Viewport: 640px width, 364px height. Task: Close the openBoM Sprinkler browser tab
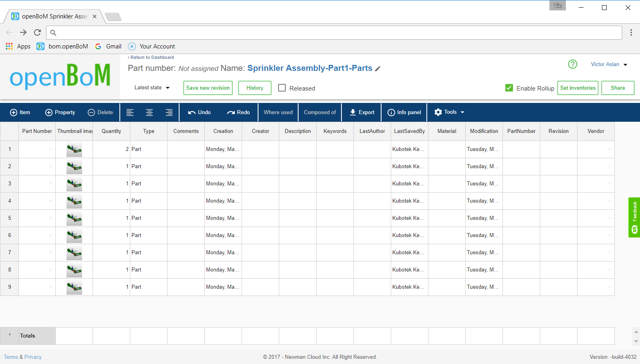coord(95,16)
